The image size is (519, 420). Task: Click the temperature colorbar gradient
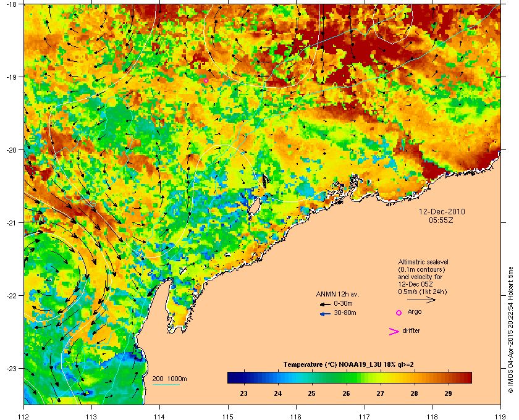pyautogui.click(x=350, y=377)
